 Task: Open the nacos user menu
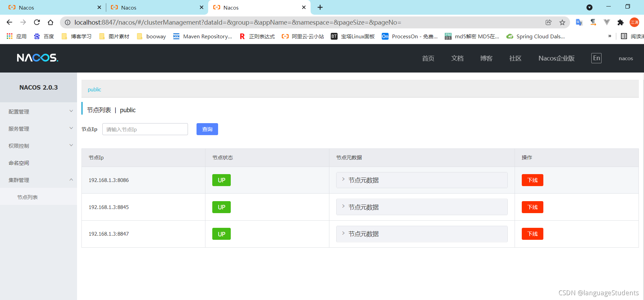pyautogui.click(x=626, y=58)
